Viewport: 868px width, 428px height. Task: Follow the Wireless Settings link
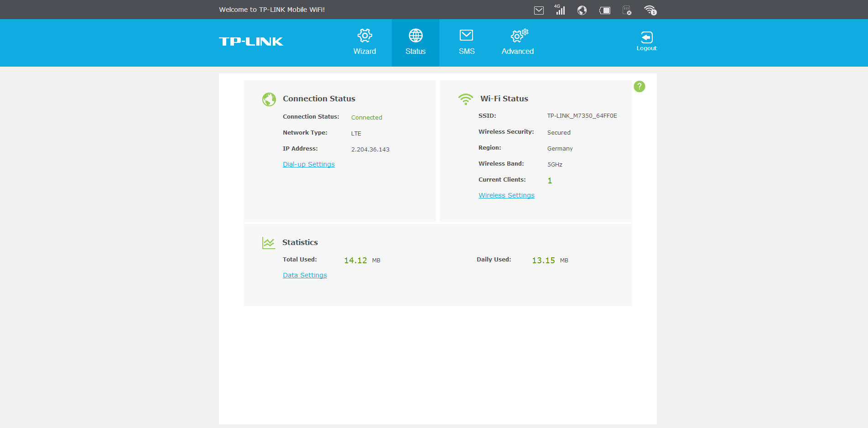[x=506, y=195]
